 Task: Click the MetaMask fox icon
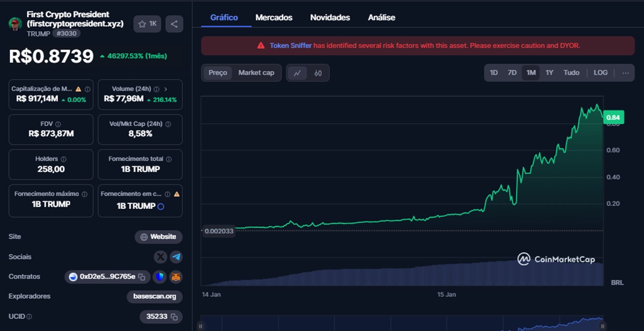(176, 277)
